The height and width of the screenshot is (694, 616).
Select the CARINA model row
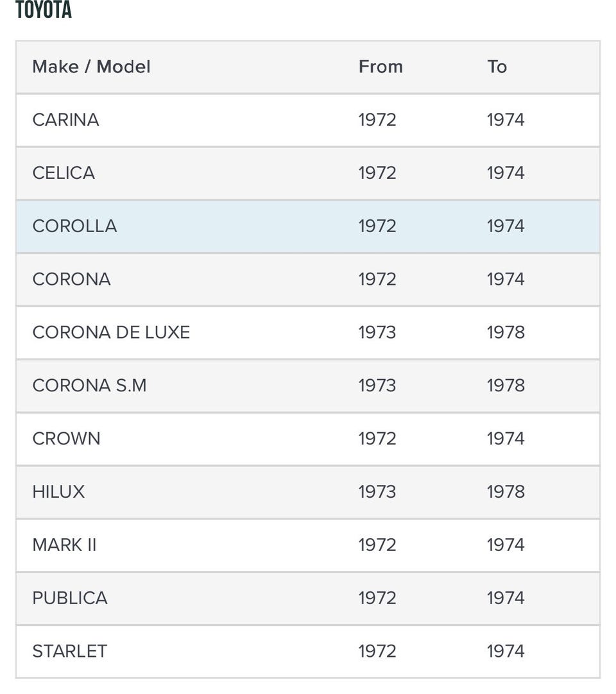[x=65, y=120]
